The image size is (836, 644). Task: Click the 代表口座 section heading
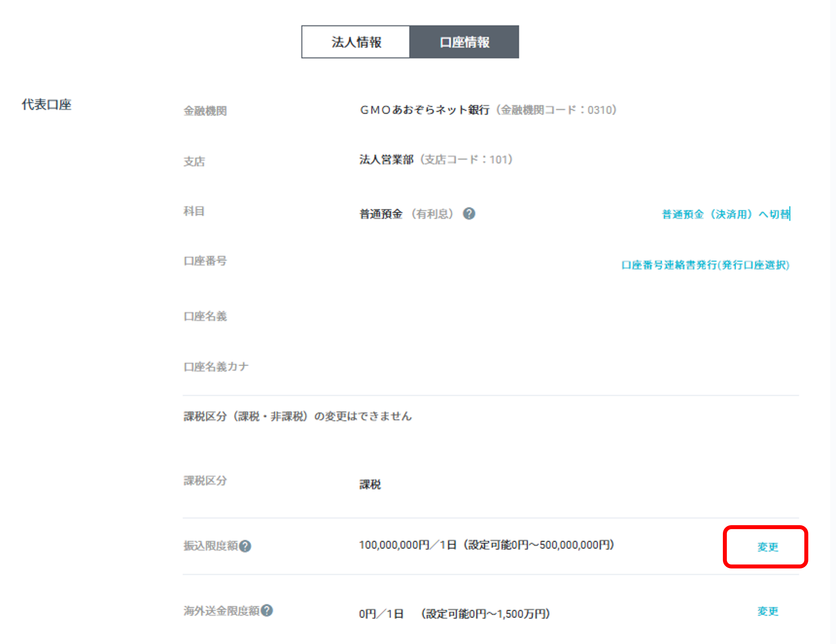click(x=46, y=104)
